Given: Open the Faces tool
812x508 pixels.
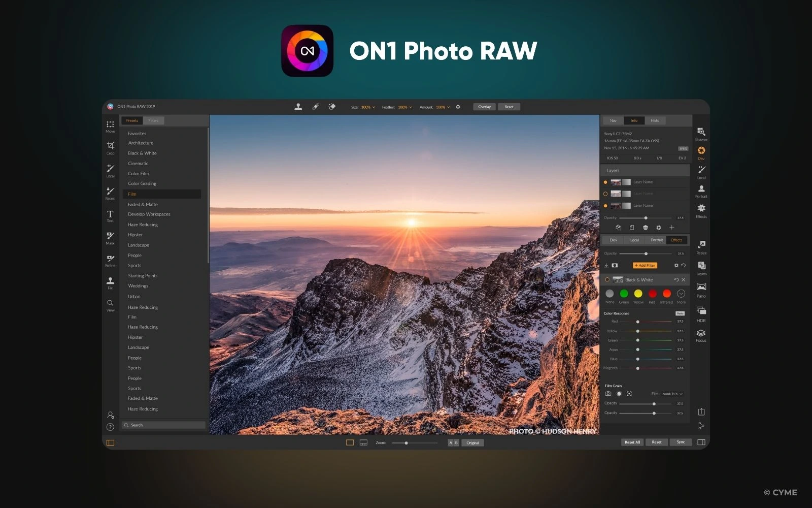Looking at the screenshot, I should pyautogui.click(x=110, y=192).
